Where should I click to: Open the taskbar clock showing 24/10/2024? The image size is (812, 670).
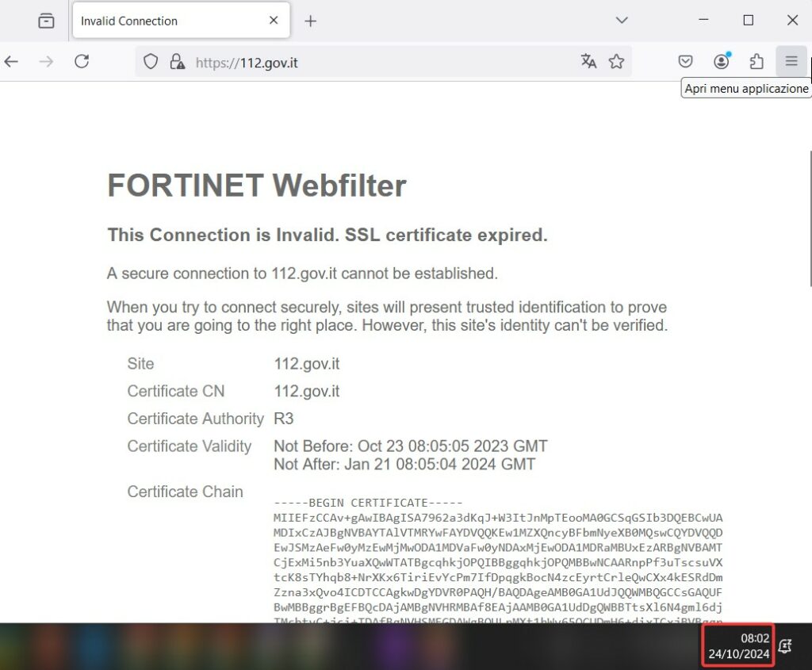tap(737, 646)
